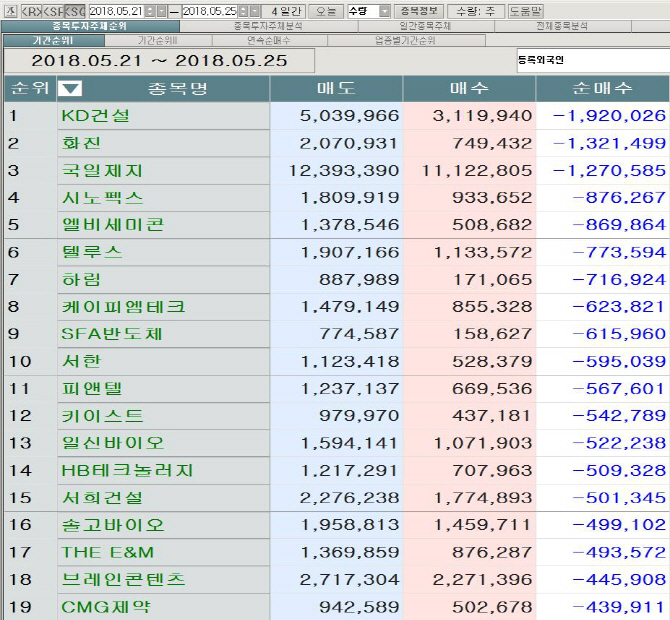
Task: Click the stepper beside end date 2018.05.25
Action: coord(243,11)
